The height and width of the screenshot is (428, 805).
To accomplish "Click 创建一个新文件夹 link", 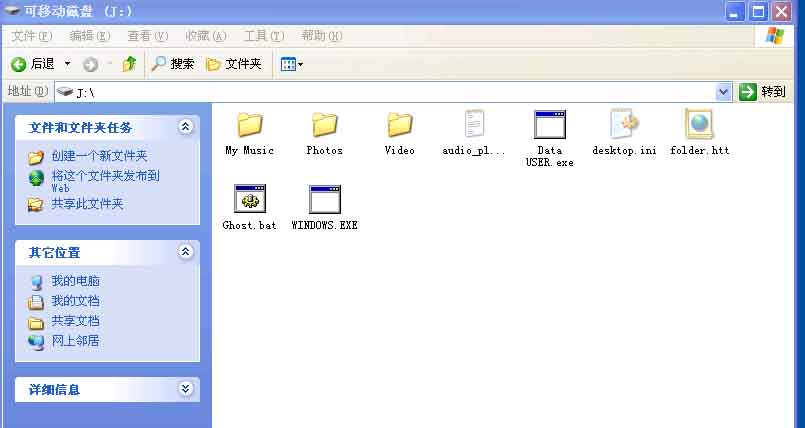I will point(99,156).
